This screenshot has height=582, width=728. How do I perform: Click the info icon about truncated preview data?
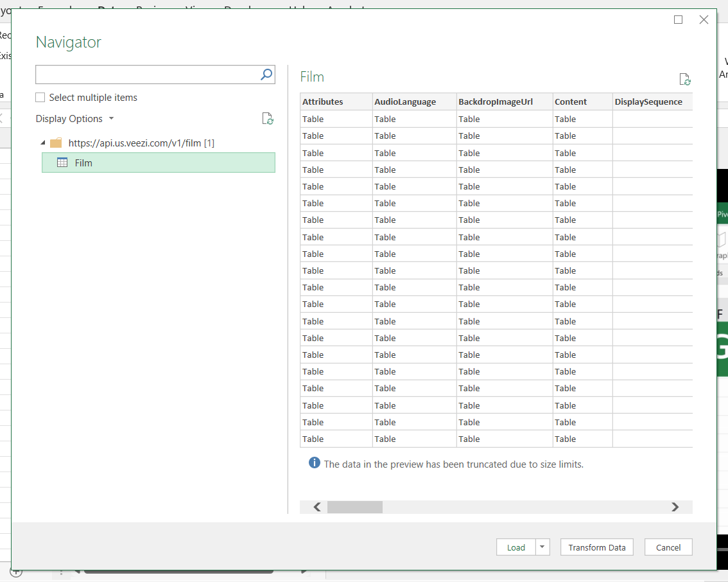tap(314, 463)
